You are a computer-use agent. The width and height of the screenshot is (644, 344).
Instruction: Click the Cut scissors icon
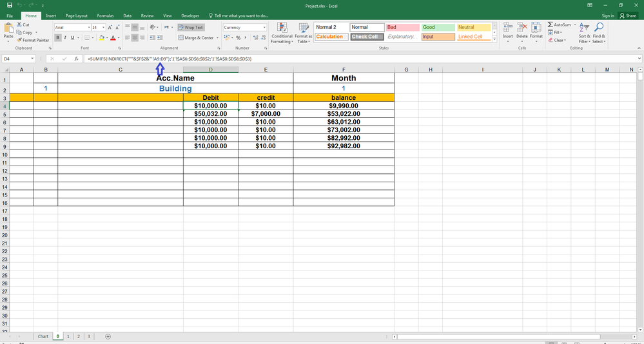click(19, 24)
